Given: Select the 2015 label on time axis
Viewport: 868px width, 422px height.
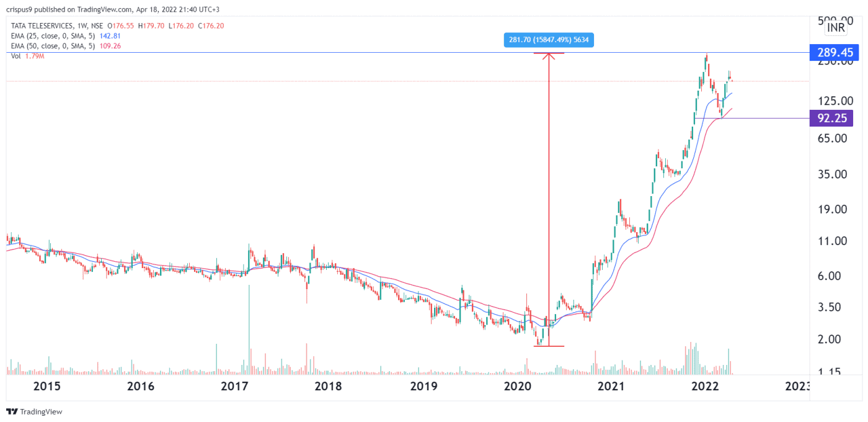Looking at the screenshot, I should (x=47, y=387).
